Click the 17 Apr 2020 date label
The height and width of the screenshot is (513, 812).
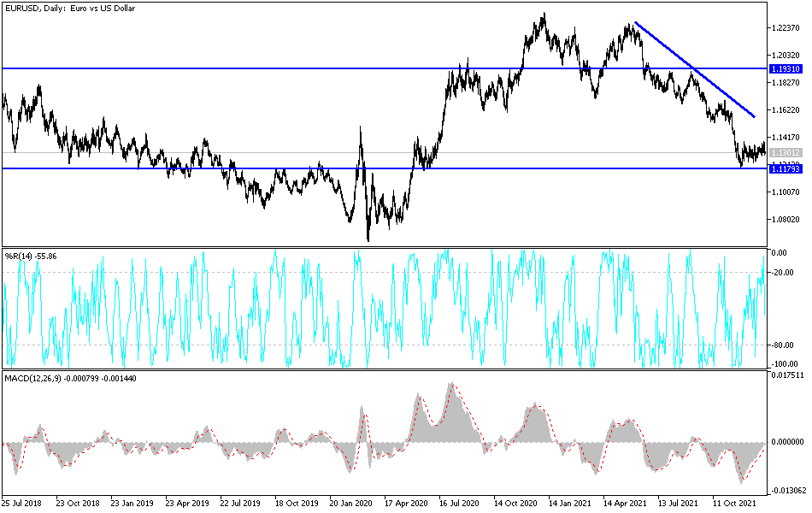click(x=406, y=503)
